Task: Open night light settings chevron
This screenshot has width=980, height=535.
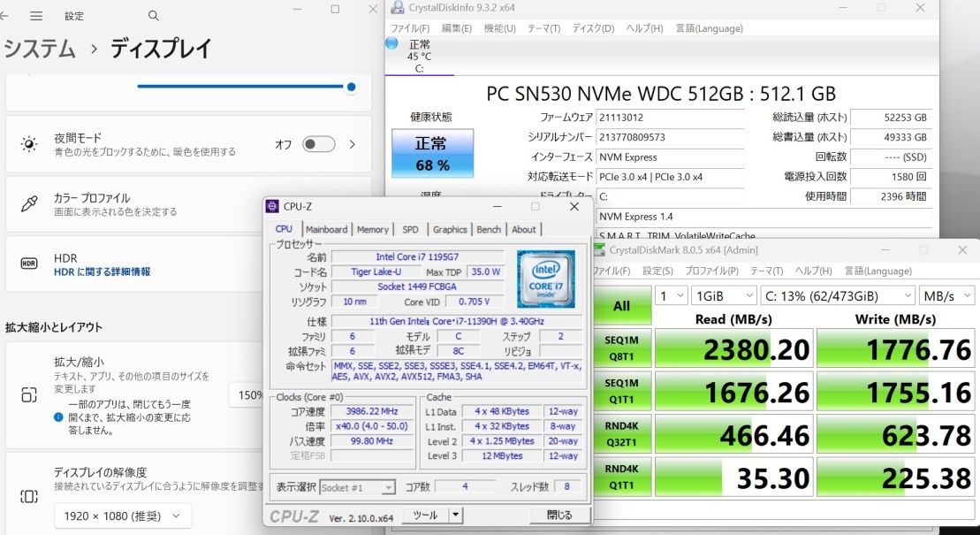Action: click(353, 144)
